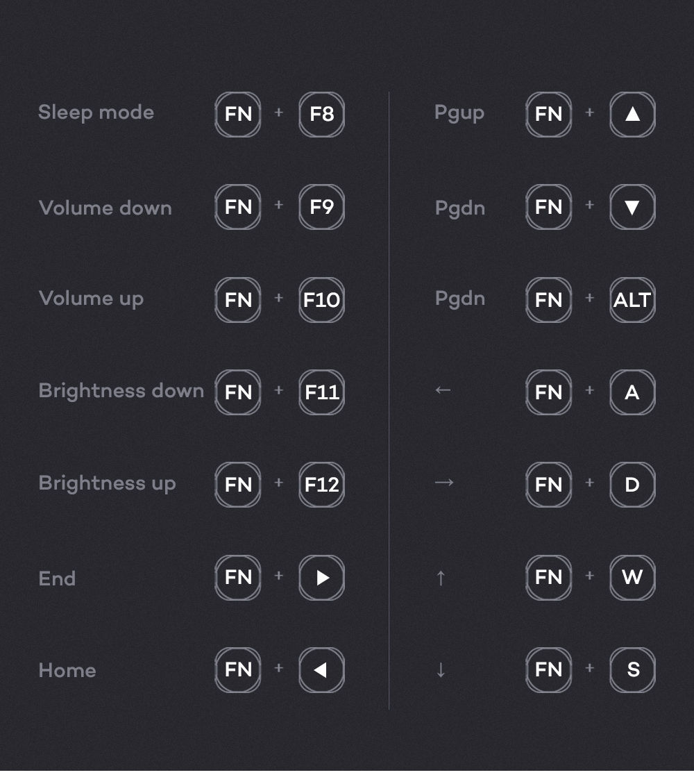Click the D key for right arrow
Screen dimensions: 694x784
[632, 485]
